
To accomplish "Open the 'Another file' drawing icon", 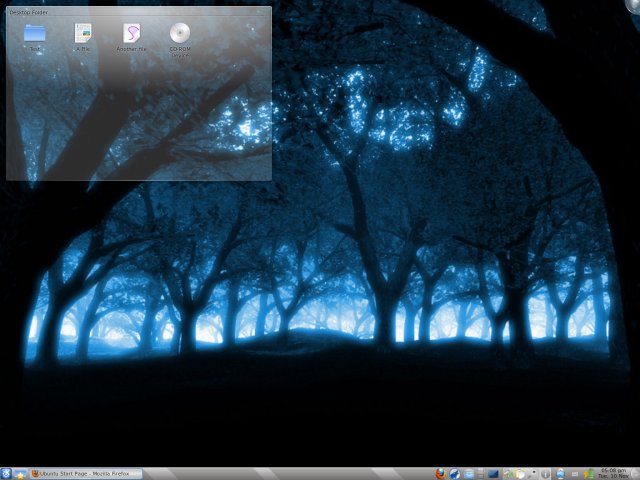I will (131, 33).
